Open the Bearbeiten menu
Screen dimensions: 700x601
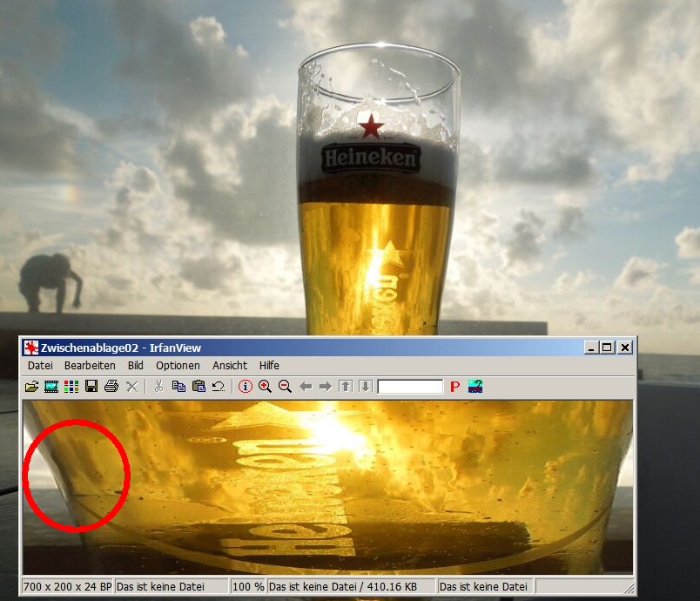click(x=90, y=366)
